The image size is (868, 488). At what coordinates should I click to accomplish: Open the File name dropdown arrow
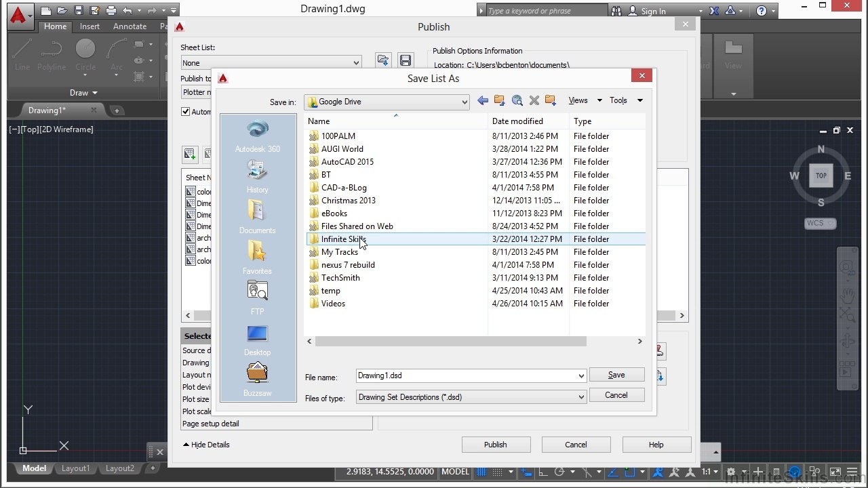pos(581,376)
